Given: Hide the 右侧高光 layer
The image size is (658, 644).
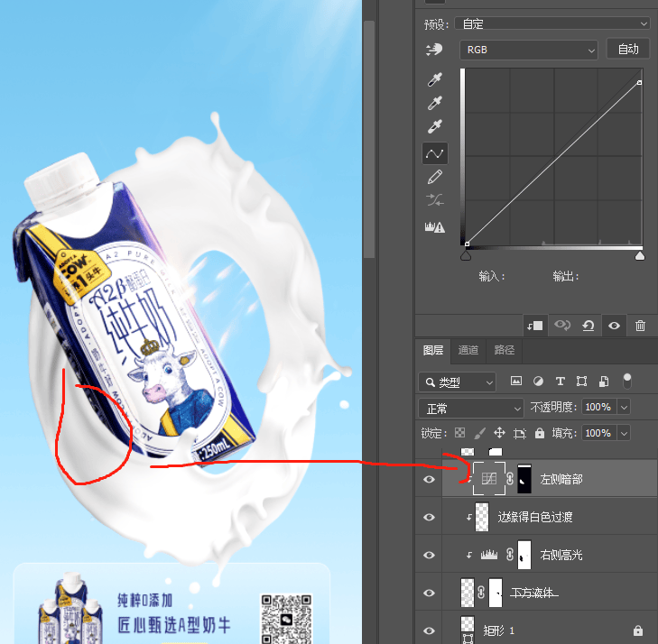Looking at the screenshot, I should [429, 555].
